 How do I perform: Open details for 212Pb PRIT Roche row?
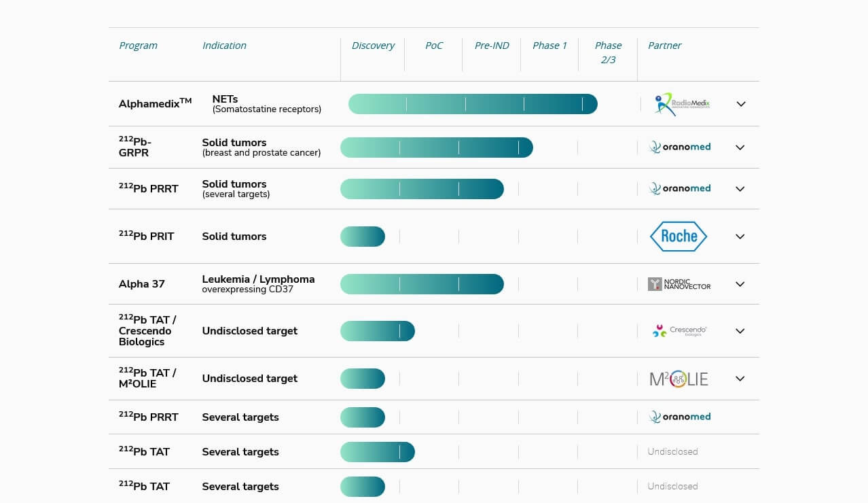pyautogui.click(x=740, y=237)
